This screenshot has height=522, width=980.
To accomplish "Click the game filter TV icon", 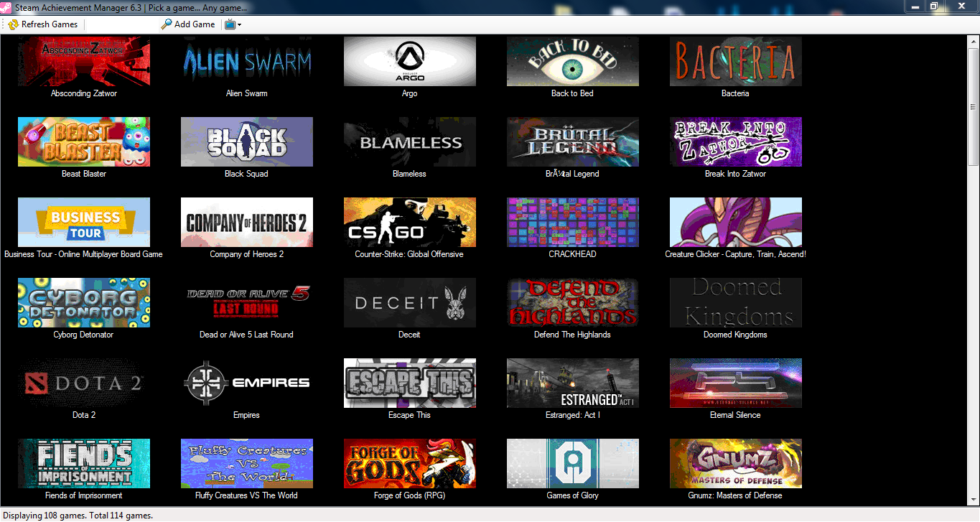I will (228, 24).
